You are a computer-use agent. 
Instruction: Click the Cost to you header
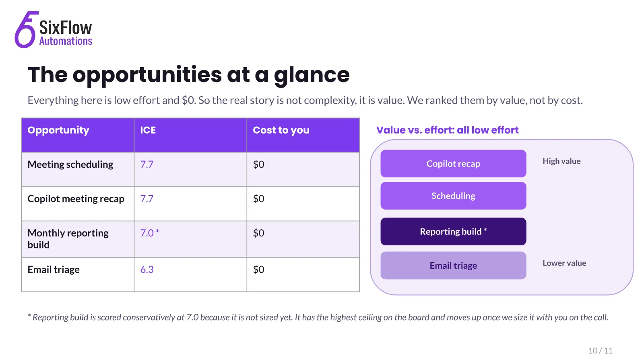[x=303, y=135]
